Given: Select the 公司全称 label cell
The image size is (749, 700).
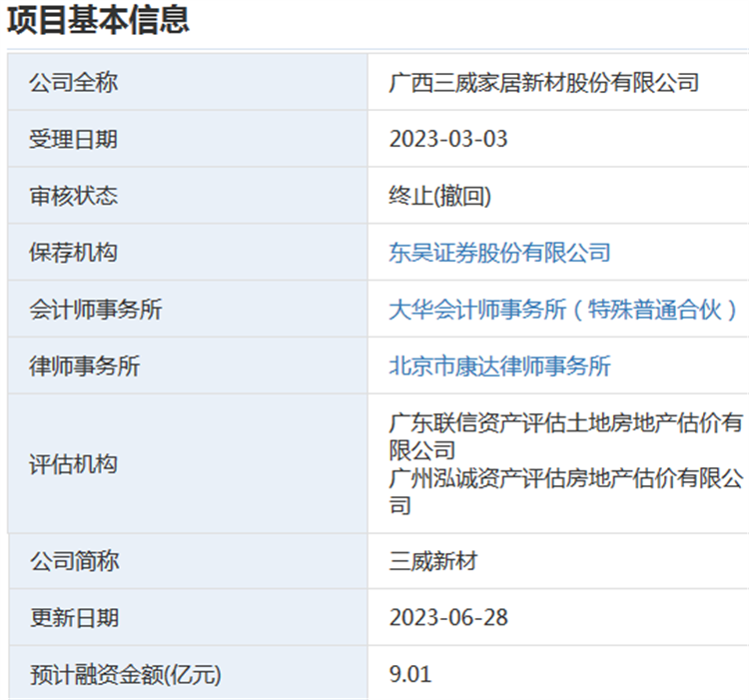Looking at the screenshot, I should 188,82.
